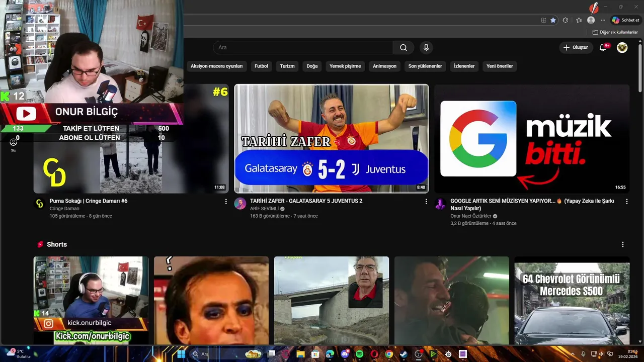644x362 pixels.
Task: Open Google Chrome from the taskbar
Action: [x=389, y=354]
